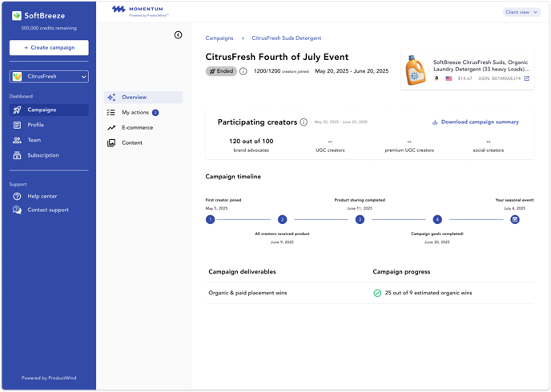Click the Contact support chat icon

17,210
